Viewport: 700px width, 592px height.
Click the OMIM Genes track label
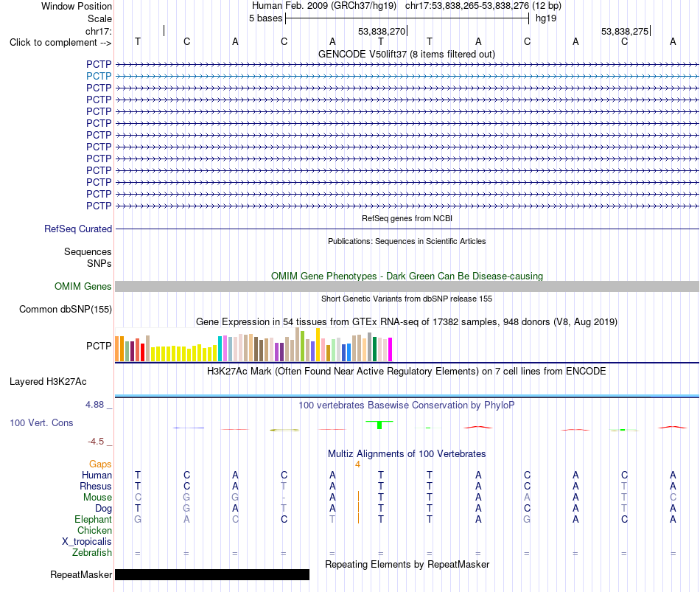click(83, 286)
